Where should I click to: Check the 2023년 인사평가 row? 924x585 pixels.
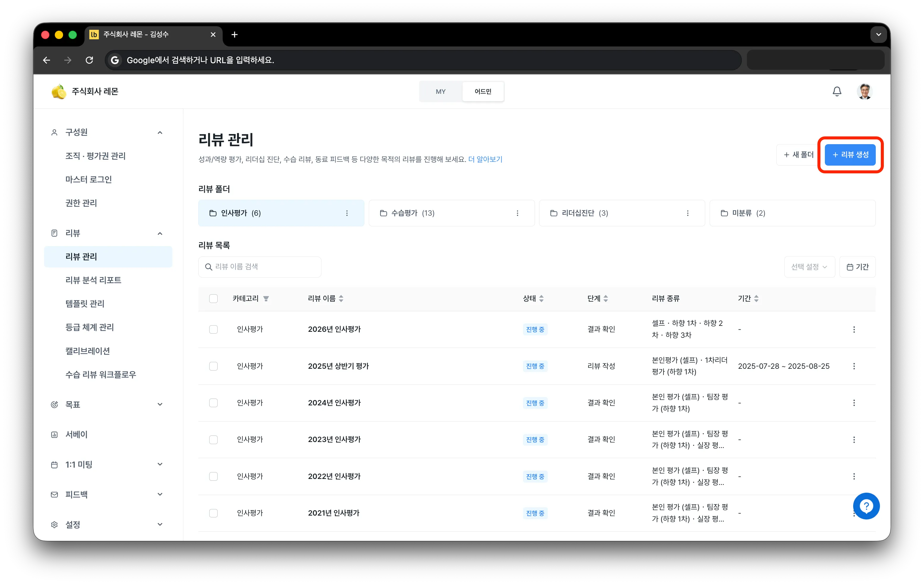(213, 440)
